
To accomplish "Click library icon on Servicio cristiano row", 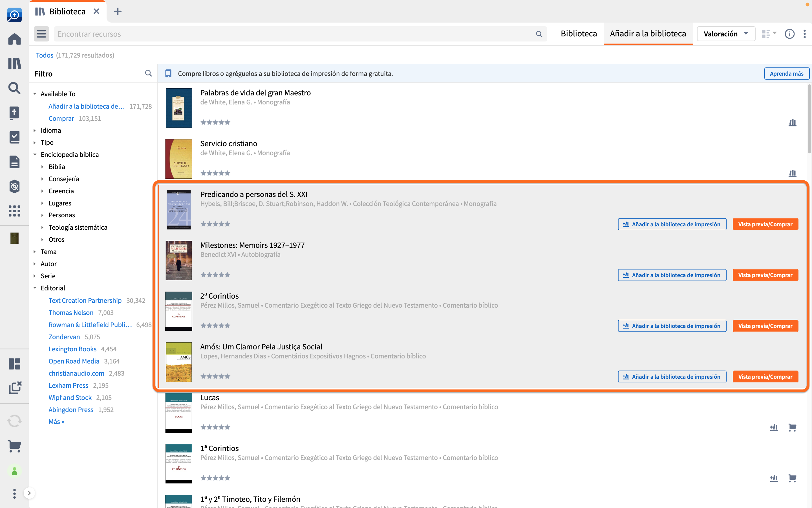I will coord(792,173).
